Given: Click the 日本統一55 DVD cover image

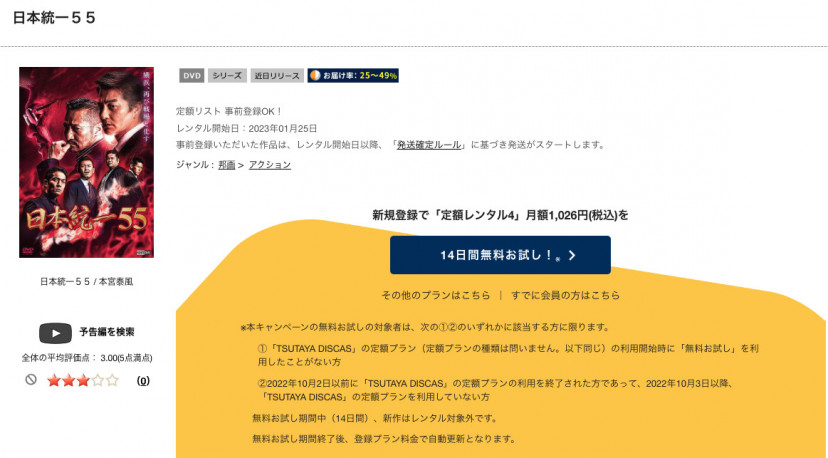Looking at the screenshot, I should coord(87,162).
